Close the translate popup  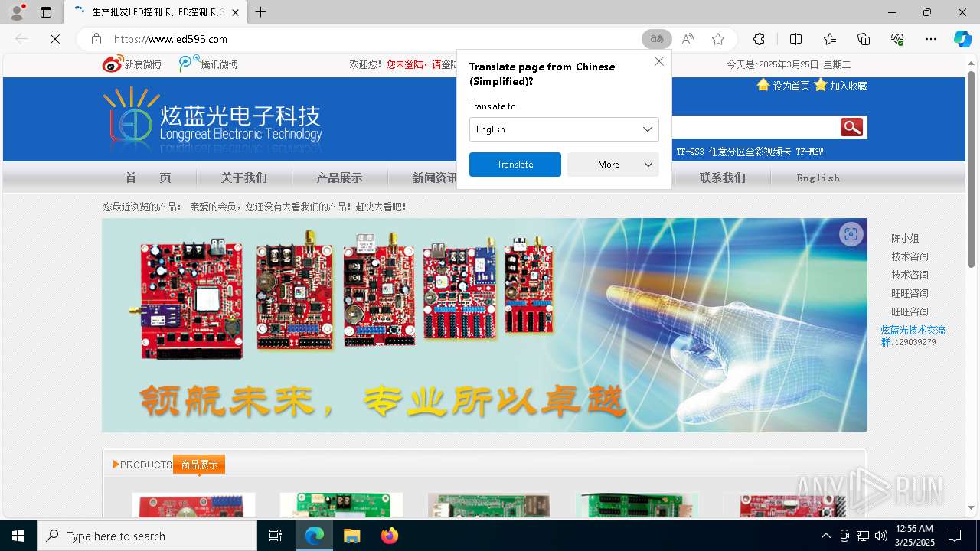click(659, 61)
